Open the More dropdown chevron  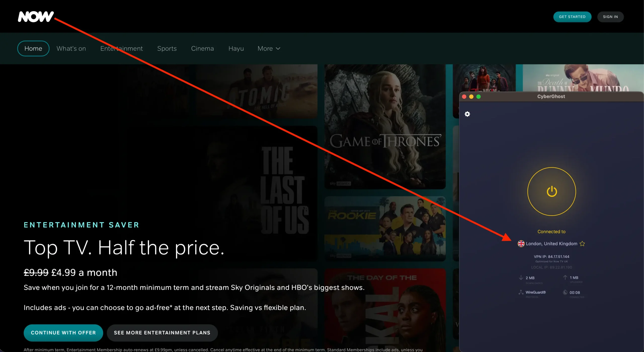click(x=278, y=48)
